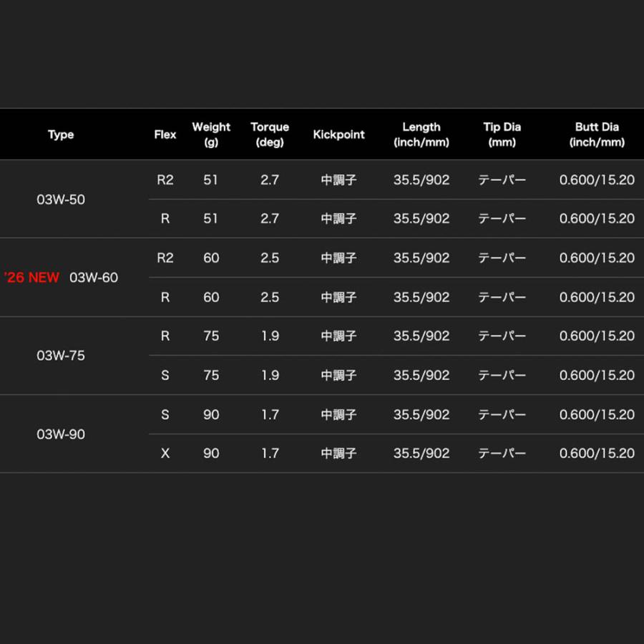This screenshot has width=644, height=644.
Task: Click the S flex cell for 03W-75
Action: [x=165, y=376]
